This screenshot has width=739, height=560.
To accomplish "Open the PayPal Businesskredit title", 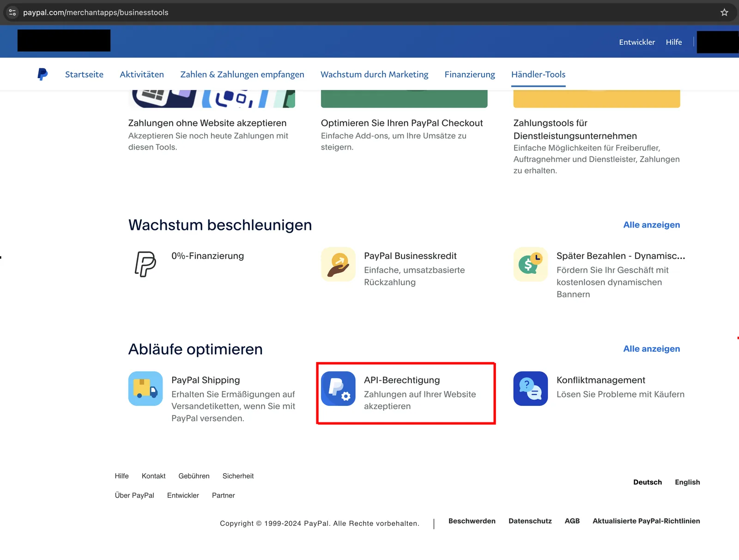I will click(410, 256).
